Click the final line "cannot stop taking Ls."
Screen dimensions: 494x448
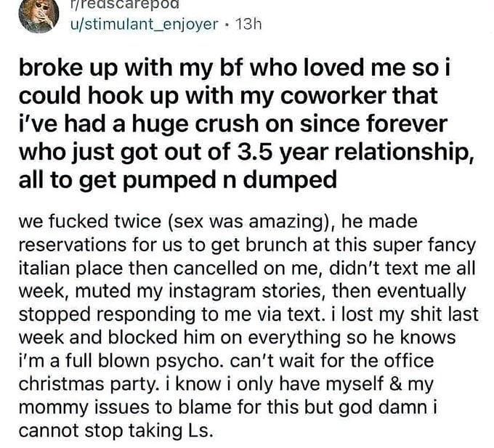coord(116,431)
